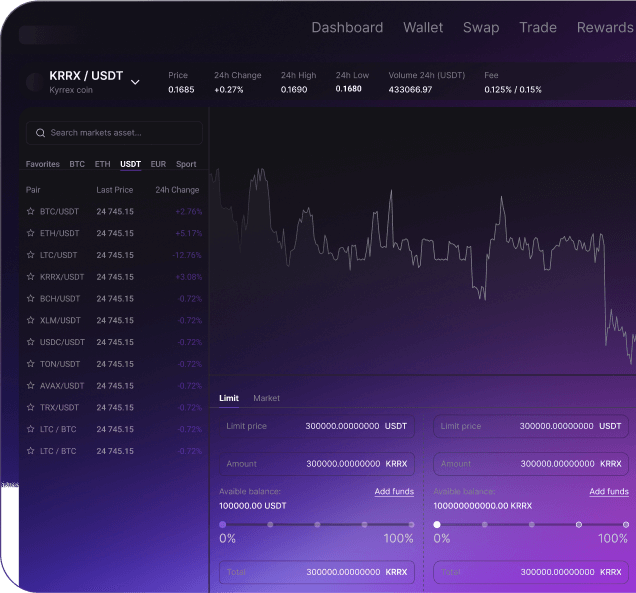636x593 pixels.
Task: Star the ETH/USDT pair as favorite
Action: 31,233
